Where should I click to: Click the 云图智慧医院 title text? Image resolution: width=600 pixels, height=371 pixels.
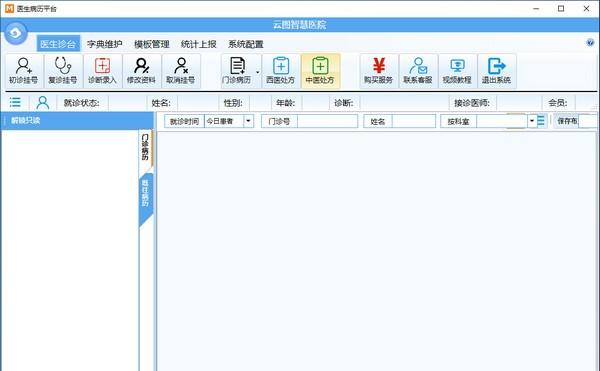[x=300, y=25]
